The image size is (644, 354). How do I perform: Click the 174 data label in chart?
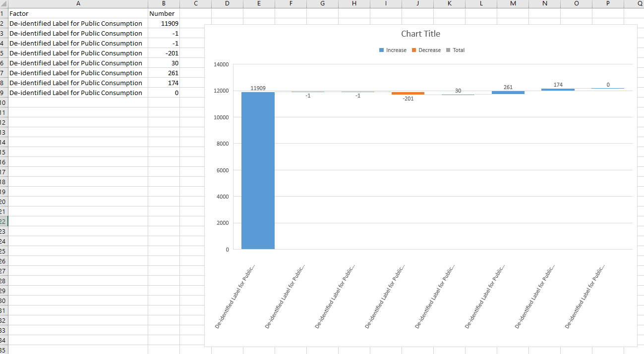[x=558, y=85]
